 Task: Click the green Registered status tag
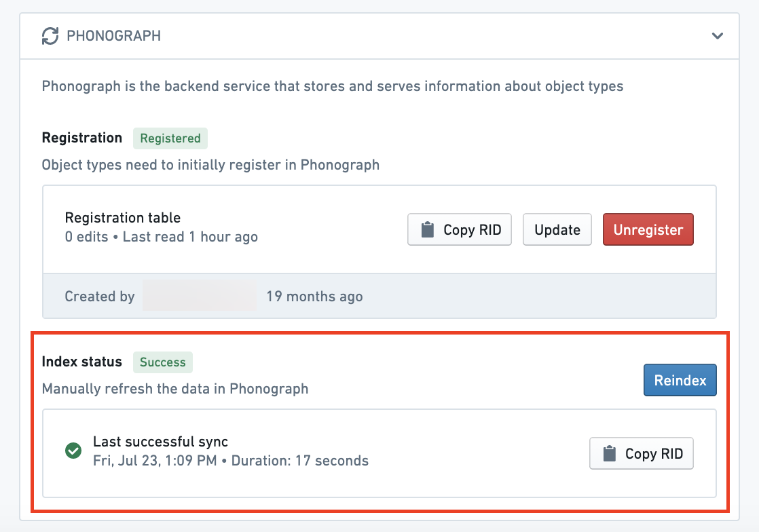pos(170,138)
